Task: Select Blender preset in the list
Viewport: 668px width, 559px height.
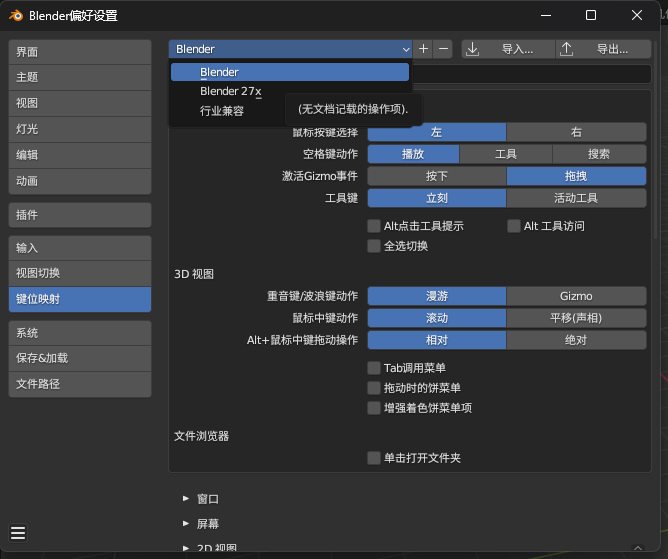Action: (290, 72)
